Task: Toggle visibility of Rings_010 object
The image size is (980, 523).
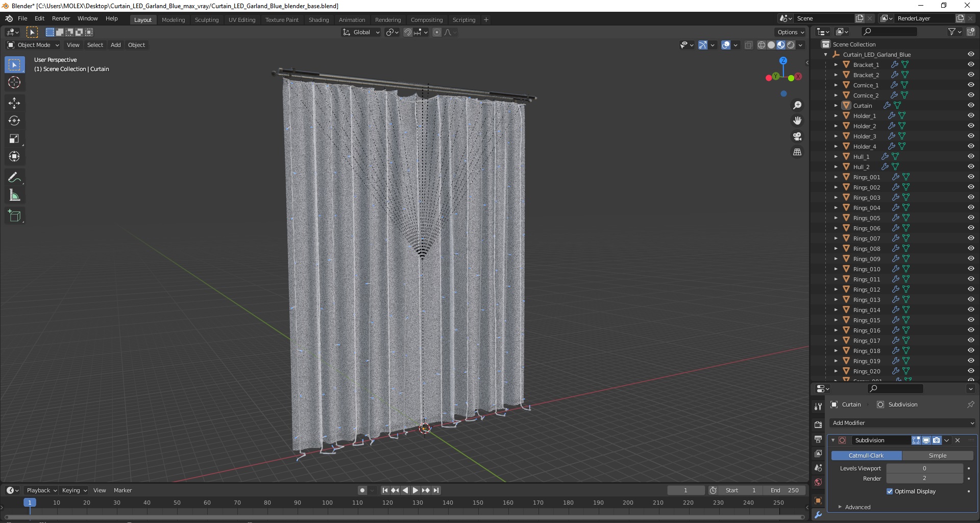Action: 971,269
